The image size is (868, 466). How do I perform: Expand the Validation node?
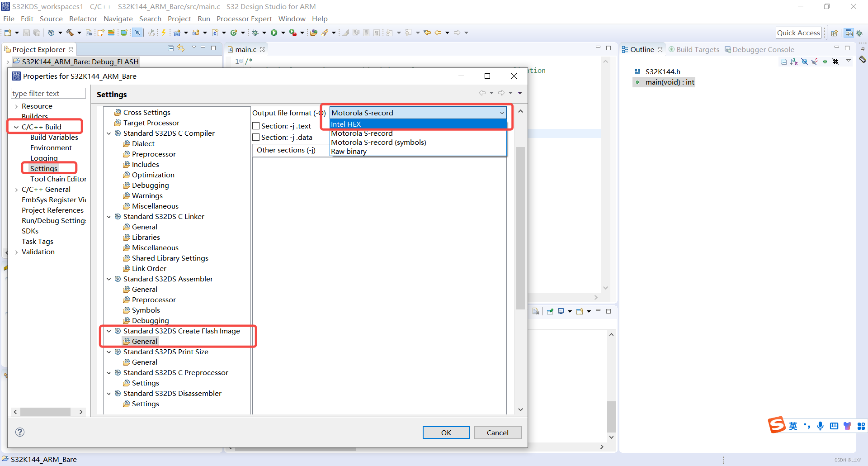pyautogui.click(x=16, y=252)
